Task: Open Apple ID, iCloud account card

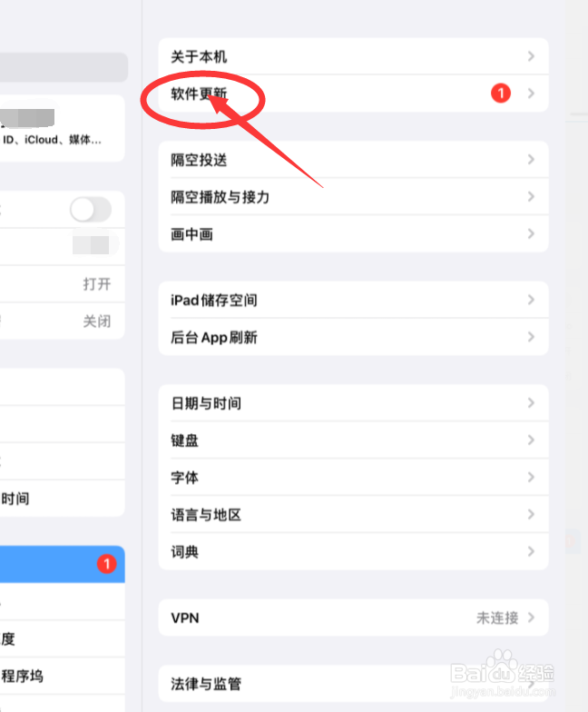Action: click(62, 128)
